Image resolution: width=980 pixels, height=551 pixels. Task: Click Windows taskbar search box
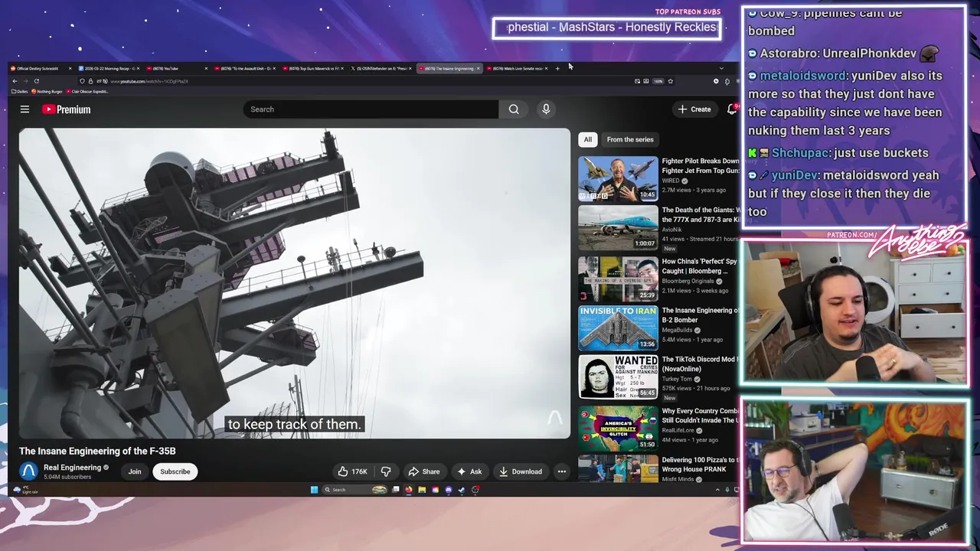pos(354,490)
